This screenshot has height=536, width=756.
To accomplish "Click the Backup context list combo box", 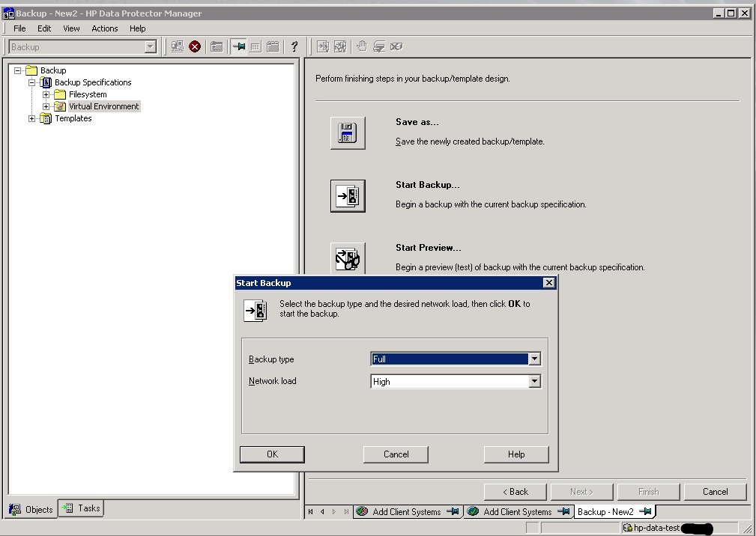I will [81, 46].
